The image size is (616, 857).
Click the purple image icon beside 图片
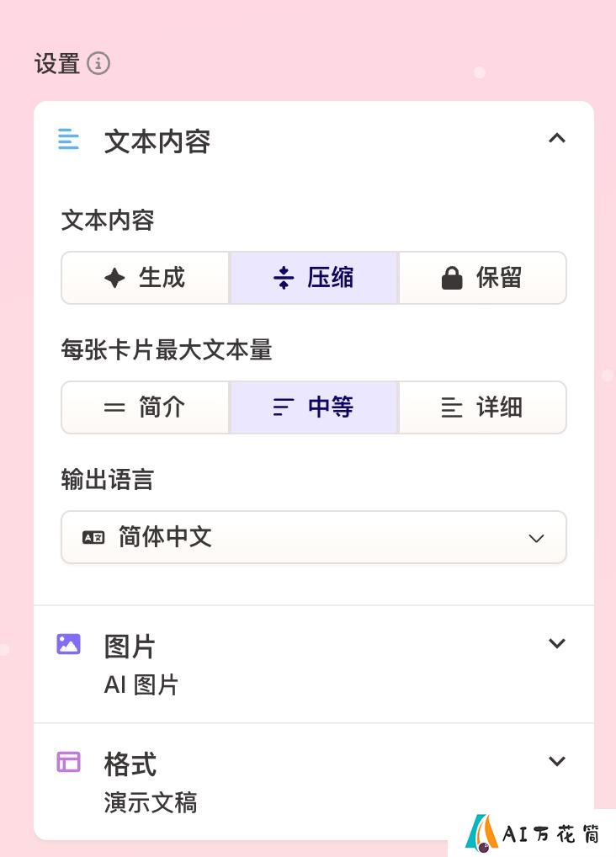pyautogui.click(x=69, y=644)
